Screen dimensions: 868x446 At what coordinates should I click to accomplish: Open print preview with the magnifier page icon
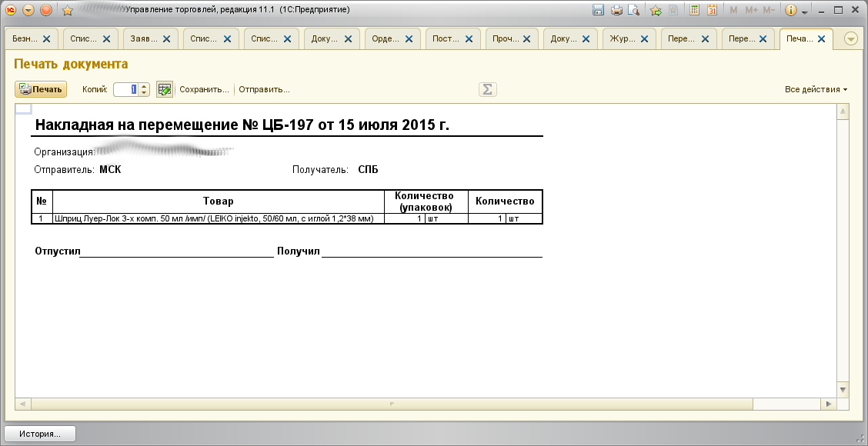(633, 10)
